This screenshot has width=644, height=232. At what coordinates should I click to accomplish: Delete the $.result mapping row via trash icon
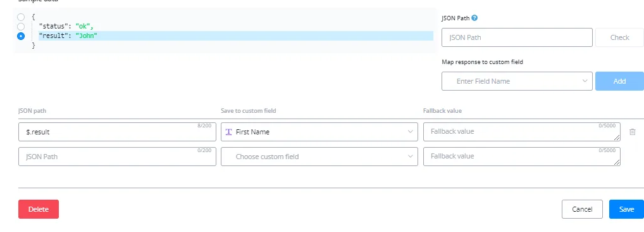tap(633, 132)
